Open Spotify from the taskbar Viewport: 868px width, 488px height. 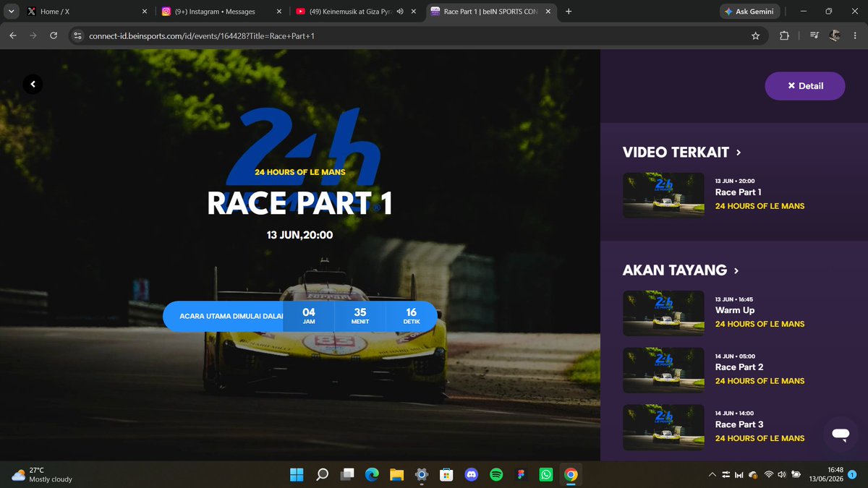click(496, 474)
